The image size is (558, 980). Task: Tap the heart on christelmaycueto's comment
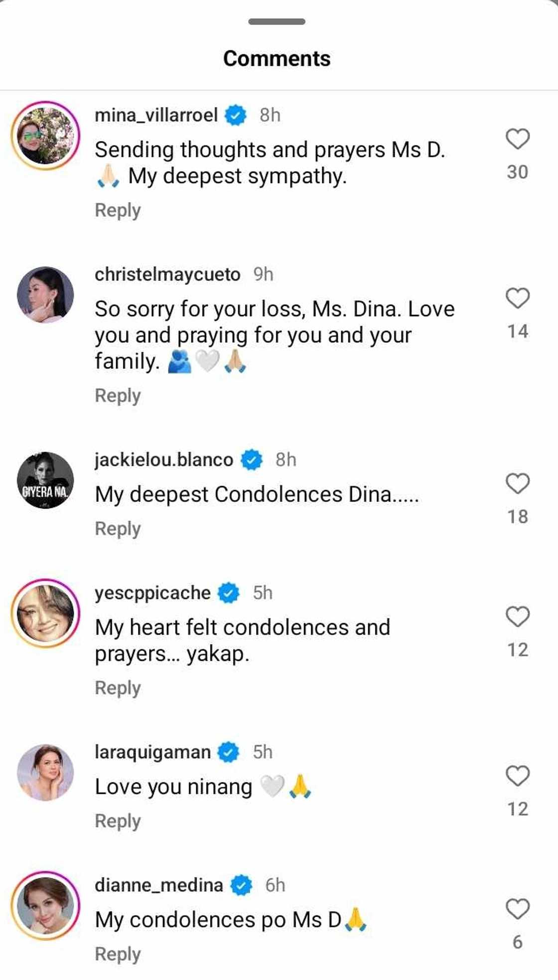click(x=518, y=298)
